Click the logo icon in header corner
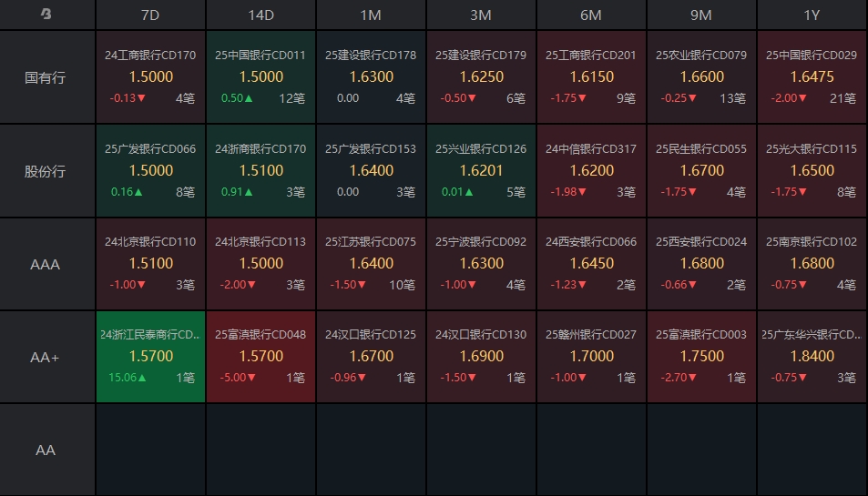This screenshot has height=496, width=868. 46,14
